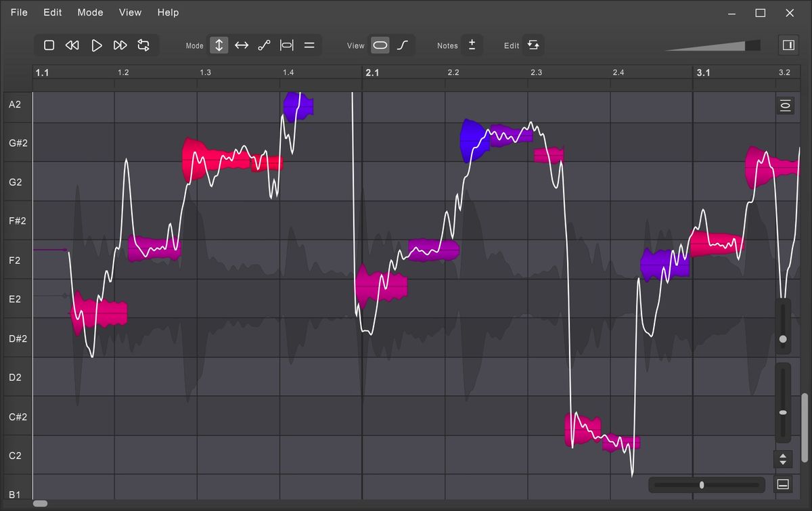The height and width of the screenshot is (511, 812).
Task: Toggle loop playback on or off
Action: (143, 45)
